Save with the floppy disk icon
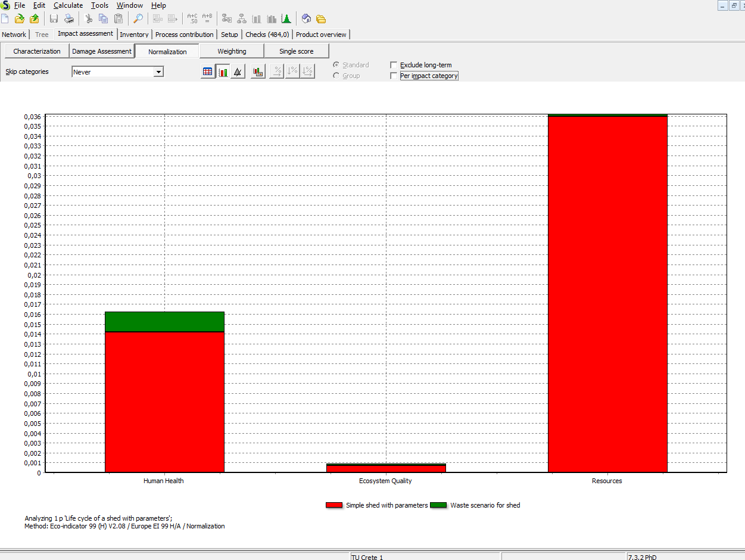Screen dimensions: 745x560 coord(54,18)
